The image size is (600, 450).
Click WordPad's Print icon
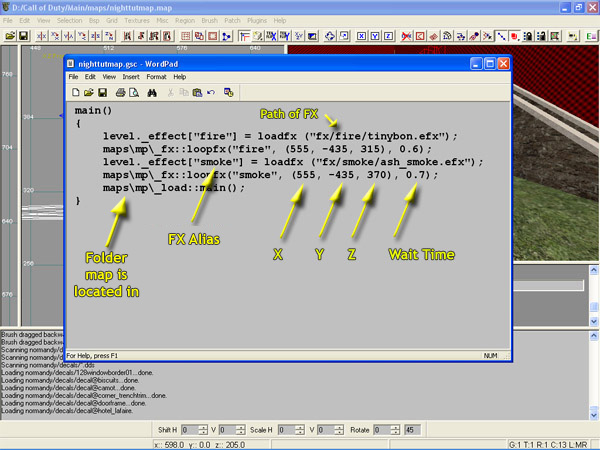click(121, 93)
